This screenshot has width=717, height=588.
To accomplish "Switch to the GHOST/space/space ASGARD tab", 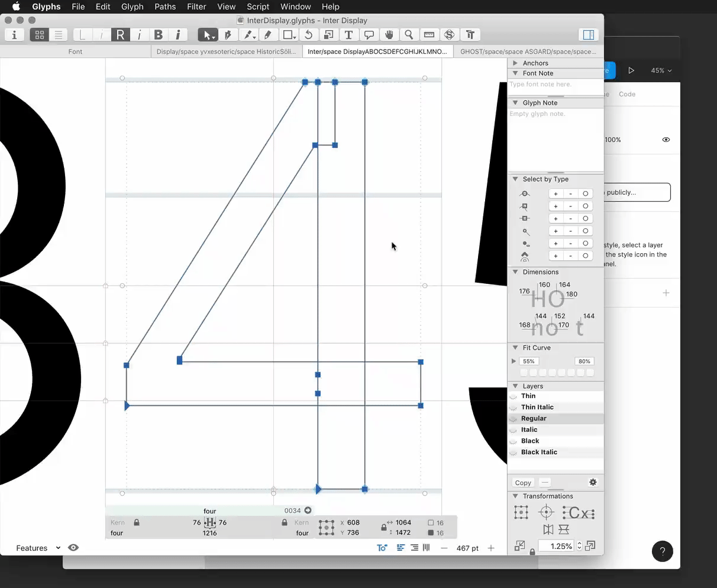I will (x=528, y=51).
